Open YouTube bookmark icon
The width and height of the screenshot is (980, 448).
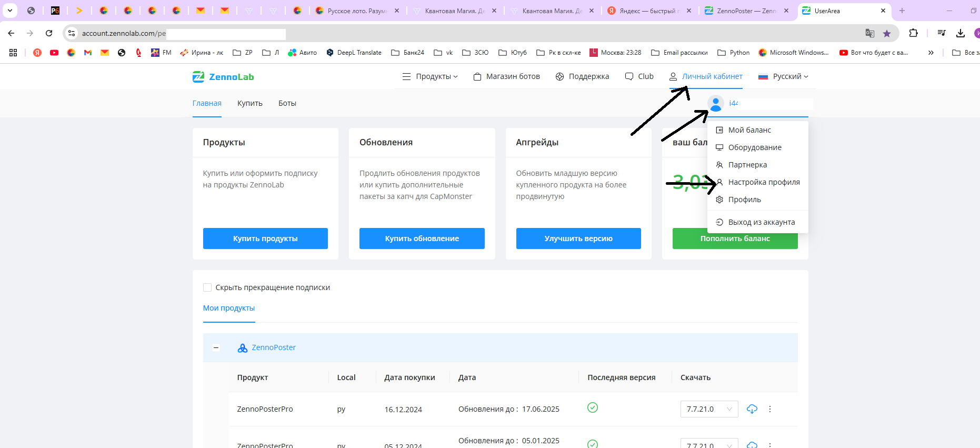tap(54, 53)
